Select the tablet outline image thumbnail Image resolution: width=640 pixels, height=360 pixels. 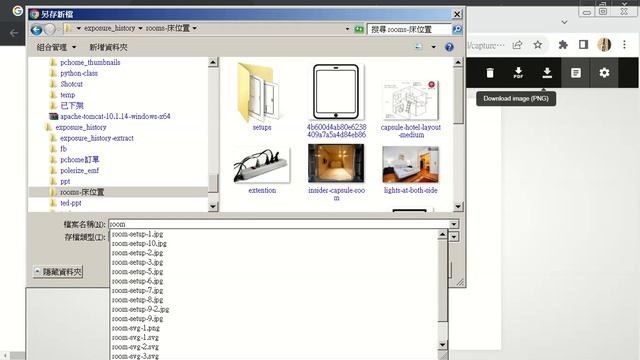(x=336, y=91)
